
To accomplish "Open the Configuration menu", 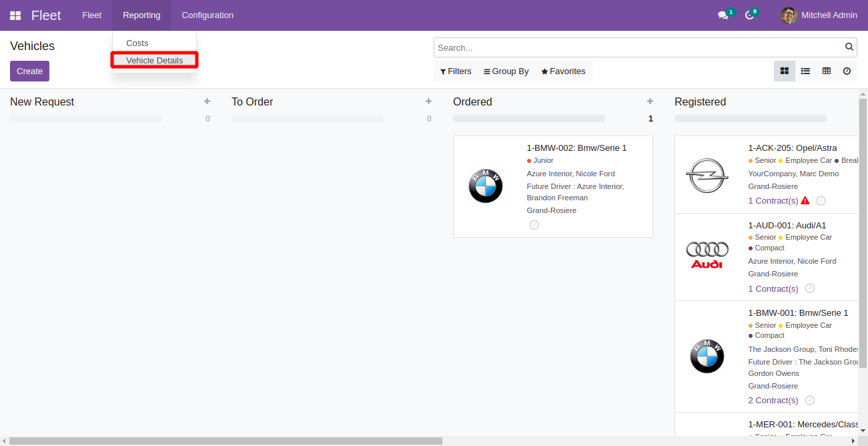I will click(207, 15).
